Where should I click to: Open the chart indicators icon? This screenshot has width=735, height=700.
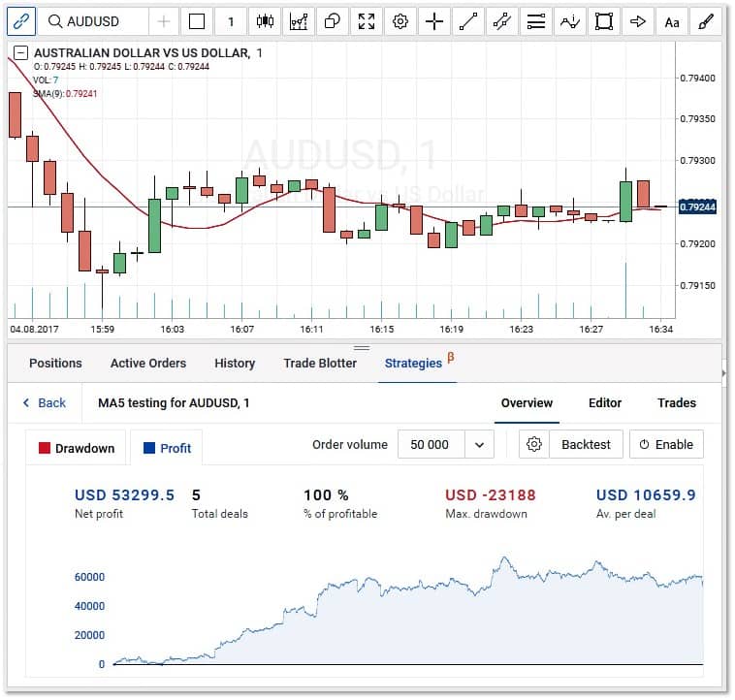(x=298, y=21)
